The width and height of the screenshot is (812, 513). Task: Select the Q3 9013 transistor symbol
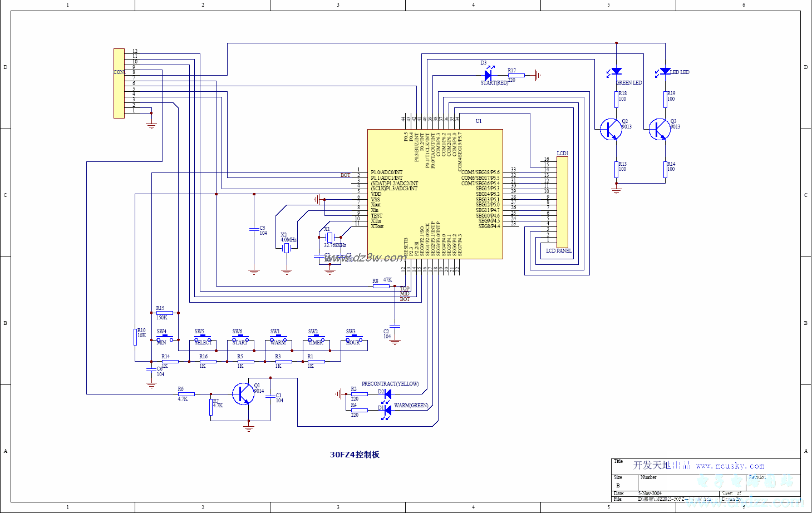coord(660,129)
